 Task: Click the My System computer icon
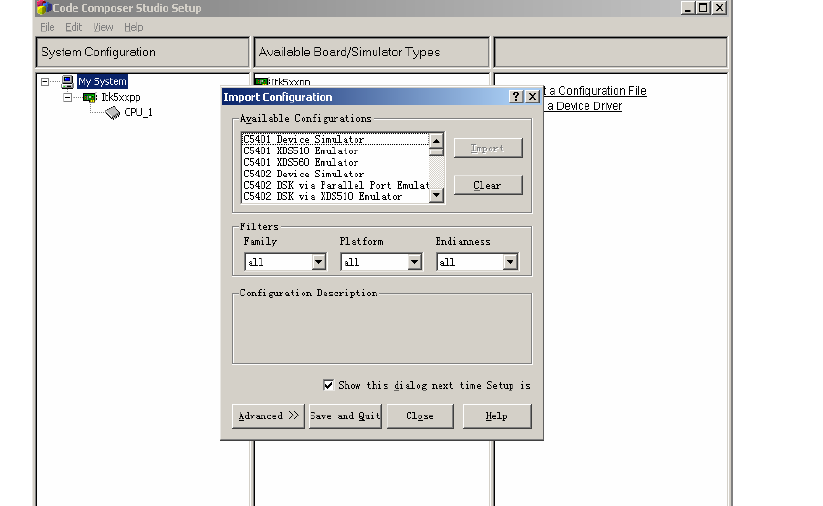67,81
